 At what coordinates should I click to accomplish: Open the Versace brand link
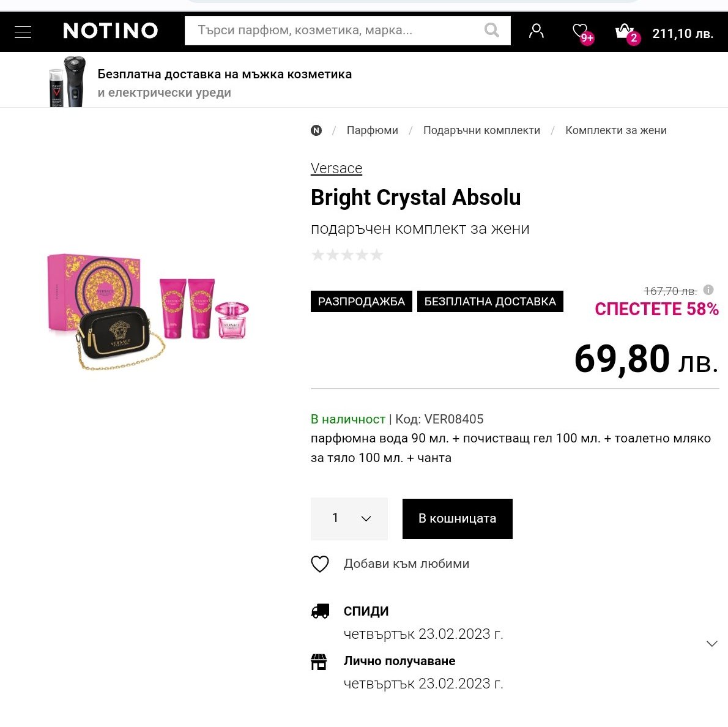[x=336, y=168]
